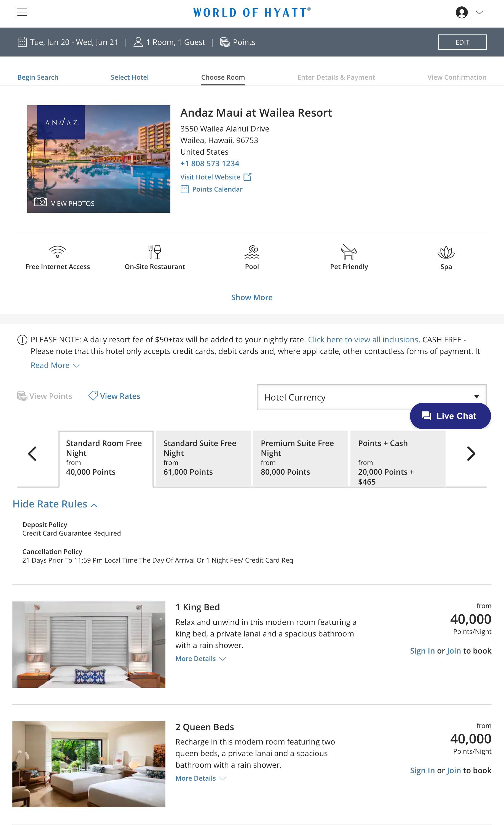
Task: Collapse the Hide Rate Rules section
Action: pos(55,504)
